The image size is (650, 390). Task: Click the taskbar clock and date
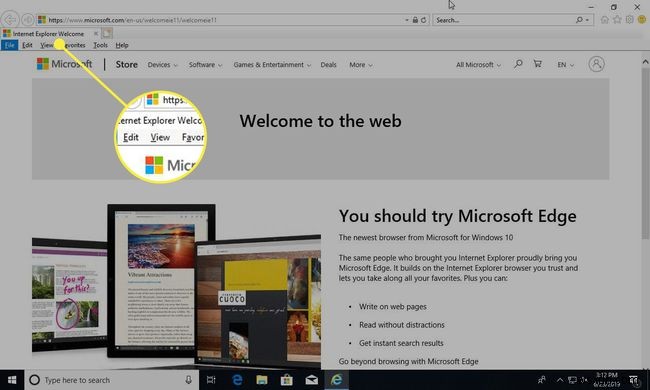pos(607,380)
